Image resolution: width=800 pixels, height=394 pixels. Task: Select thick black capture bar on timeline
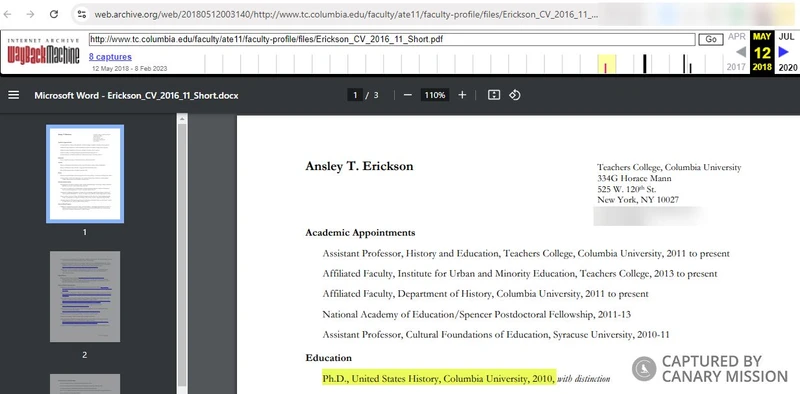(x=645, y=64)
